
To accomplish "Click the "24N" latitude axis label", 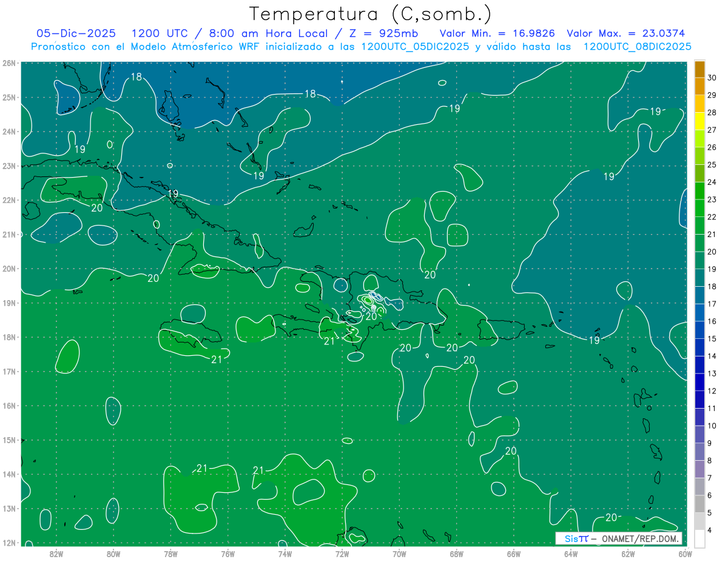I will (x=9, y=132).
